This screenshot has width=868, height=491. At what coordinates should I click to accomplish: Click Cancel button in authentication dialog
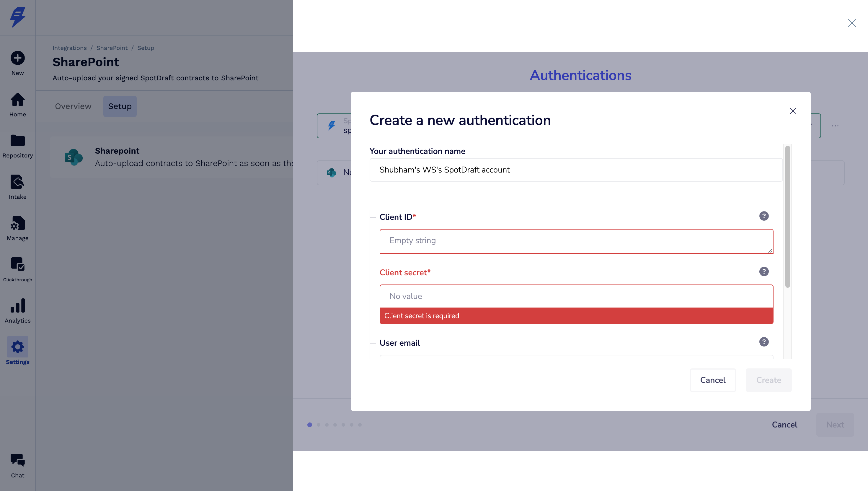[x=712, y=380]
